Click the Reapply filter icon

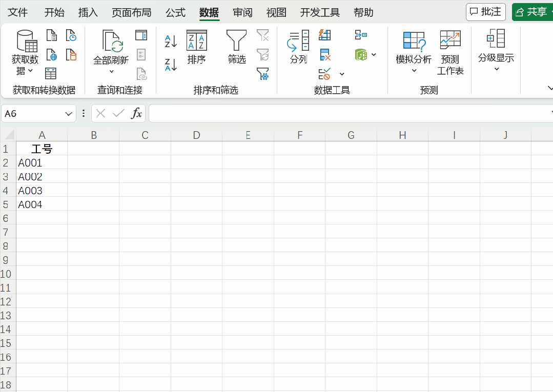(263, 55)
